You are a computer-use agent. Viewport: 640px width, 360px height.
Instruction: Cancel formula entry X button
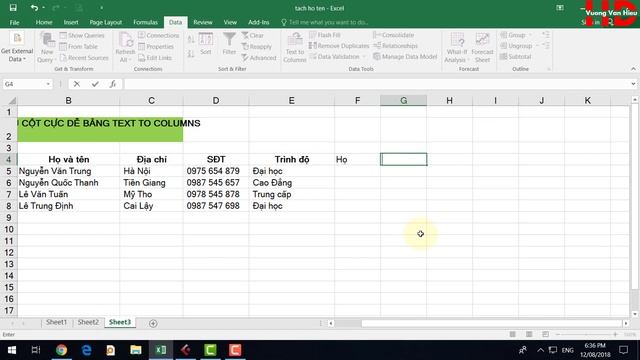tap(77, 84)
